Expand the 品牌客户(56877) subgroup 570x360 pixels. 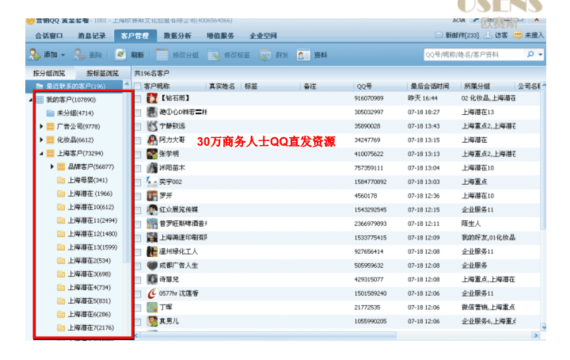click(x=52, y=167)
